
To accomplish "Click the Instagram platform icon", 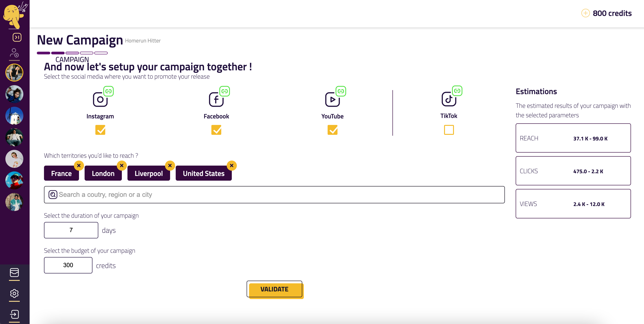I will [100, 99].
